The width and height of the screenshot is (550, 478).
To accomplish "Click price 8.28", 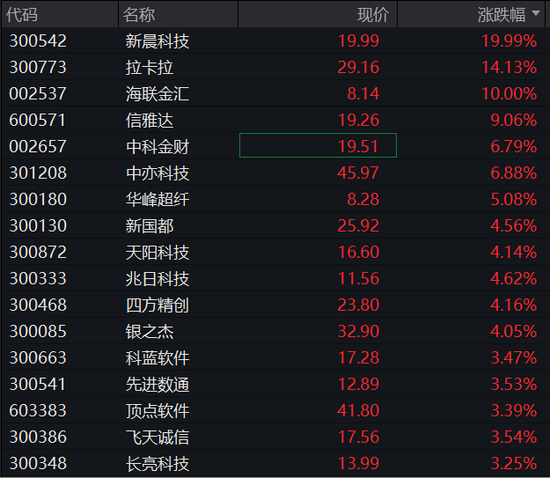I will pyautogui.click(x=363, y=200).
